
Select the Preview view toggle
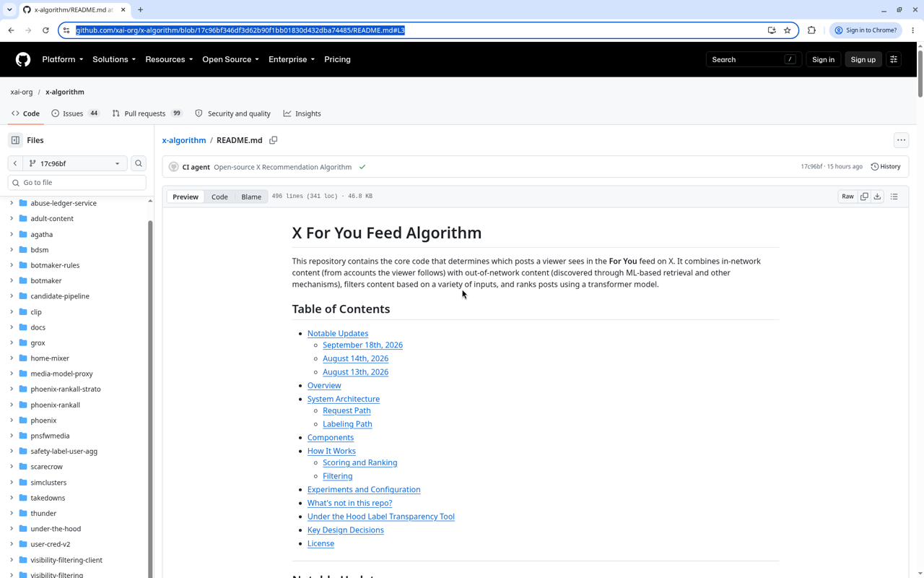[x=186, y=197]
